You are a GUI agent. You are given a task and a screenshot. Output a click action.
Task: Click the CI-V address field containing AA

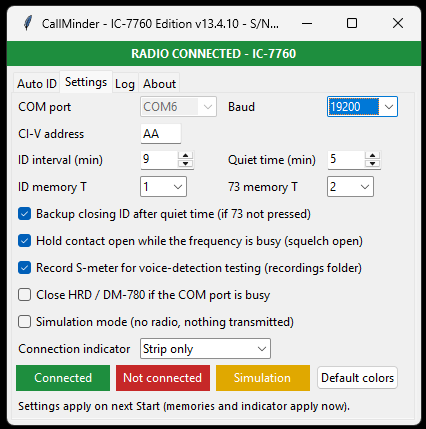161,134
